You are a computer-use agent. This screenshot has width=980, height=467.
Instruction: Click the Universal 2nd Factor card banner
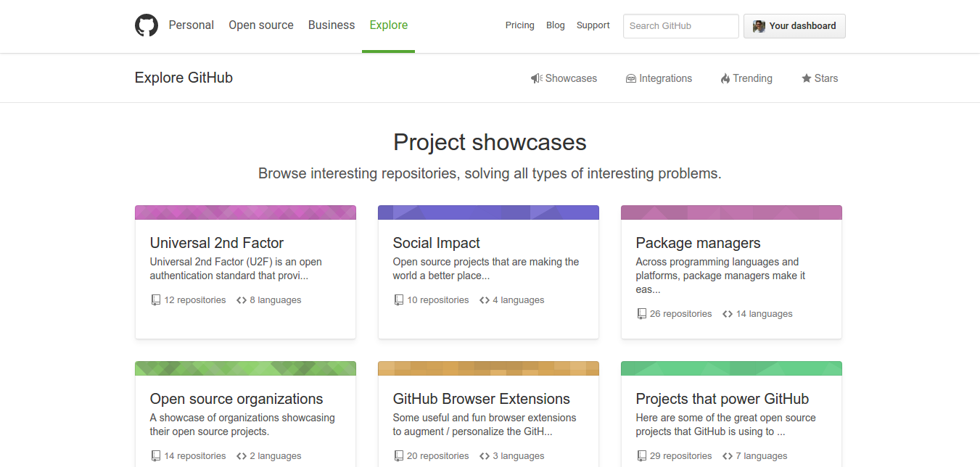[245, 212]
